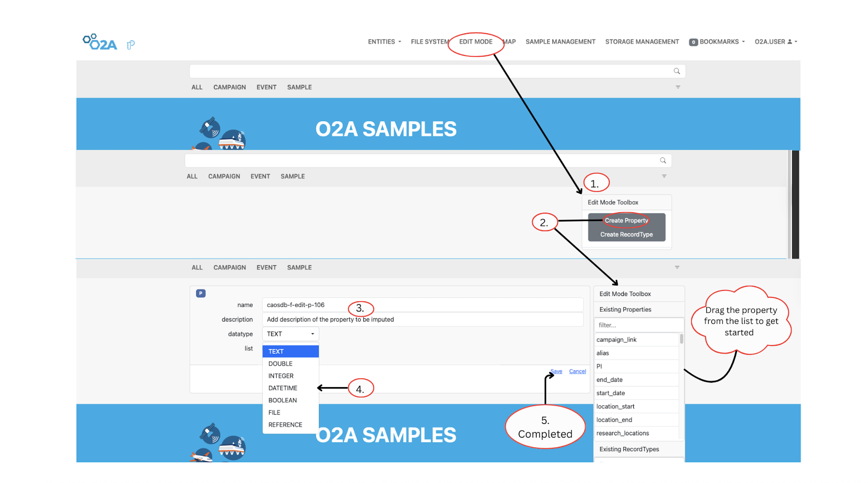Click the Existing Properties filter field

pyautogui.click(x=639, y=325)
